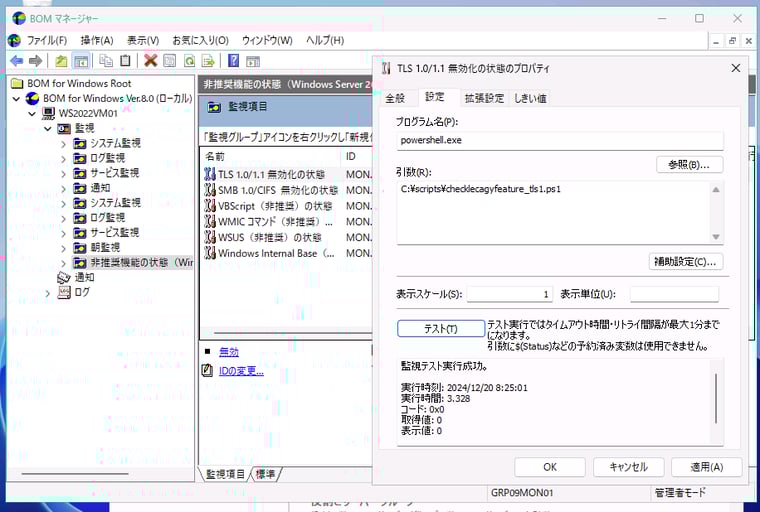Screen dimensions: 760x512
Task: Switch to the 全般 tab
Action: [x=395, y=98]
